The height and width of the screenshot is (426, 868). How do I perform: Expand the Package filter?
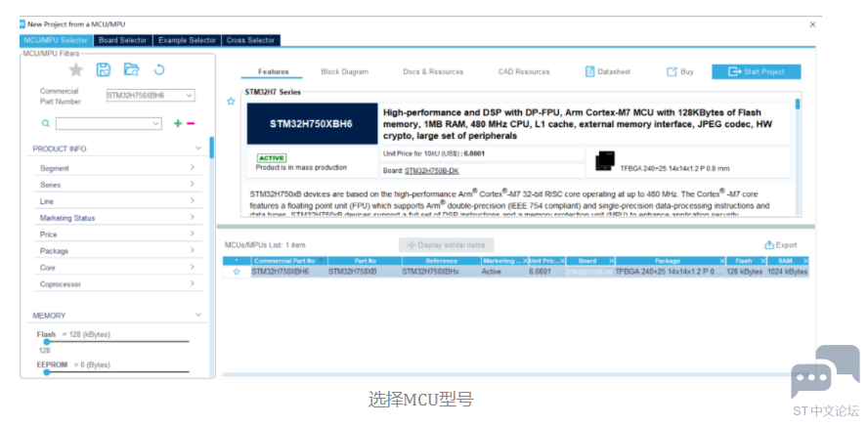tap(193, 251)
